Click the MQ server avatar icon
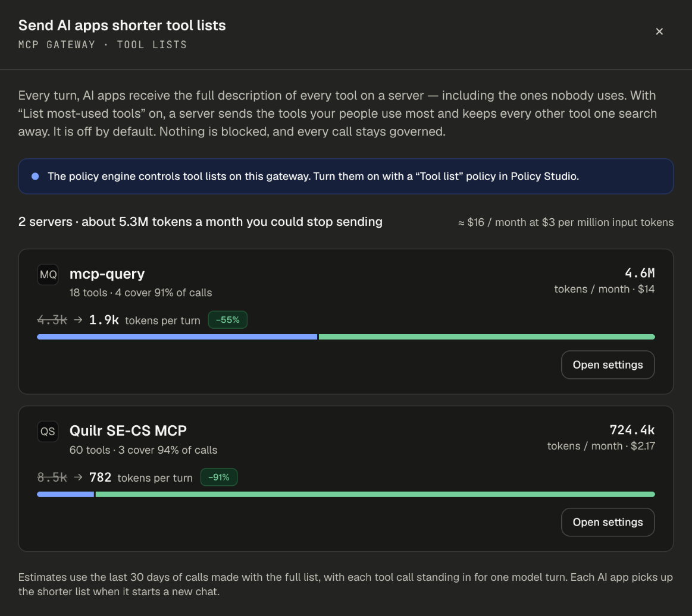The height and width of the screenshot is (616, 692). [48, 275]
